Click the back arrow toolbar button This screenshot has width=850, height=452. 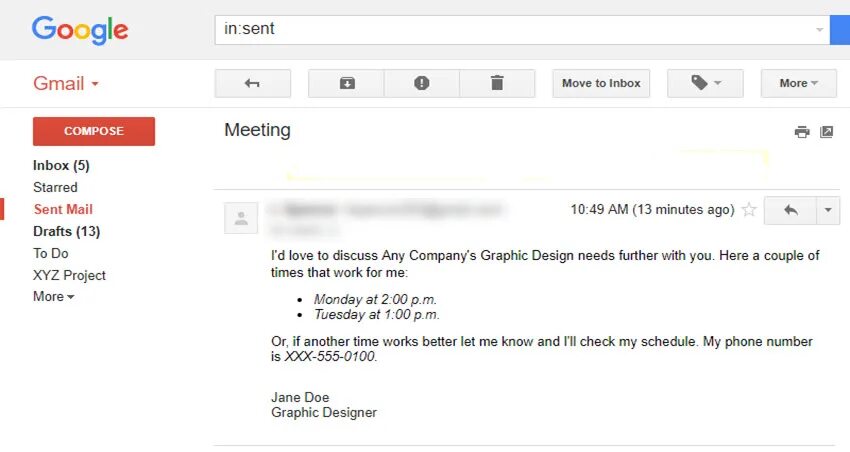tap(252, 83)
